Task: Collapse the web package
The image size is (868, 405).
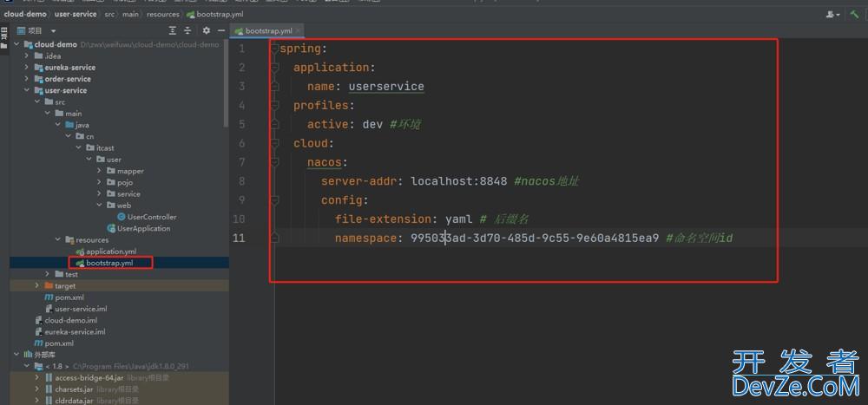Action: (x=99, y=206)
